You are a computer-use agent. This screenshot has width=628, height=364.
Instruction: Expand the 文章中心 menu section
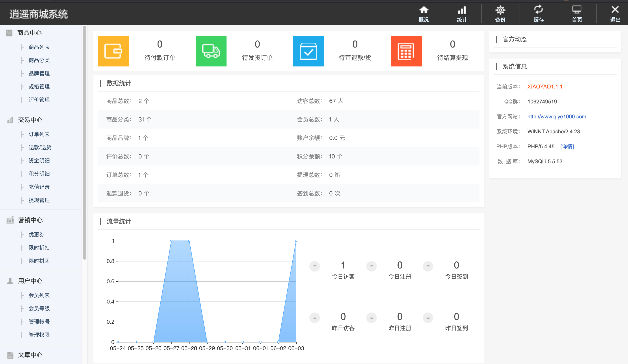point(30,355)
